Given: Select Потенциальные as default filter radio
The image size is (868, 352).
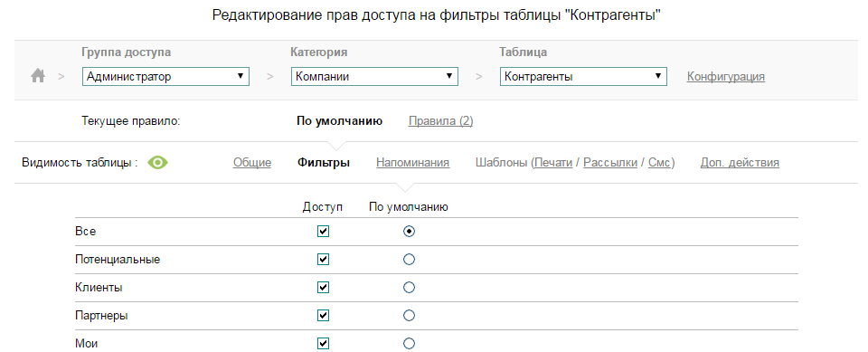Looking at the screenshot, I should coord(409,259).
